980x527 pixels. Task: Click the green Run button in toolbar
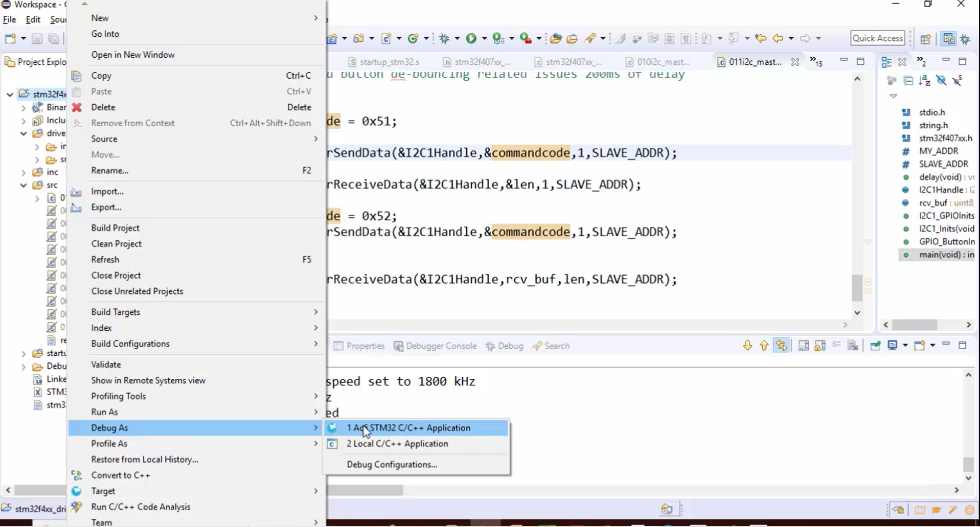[471, 38]
